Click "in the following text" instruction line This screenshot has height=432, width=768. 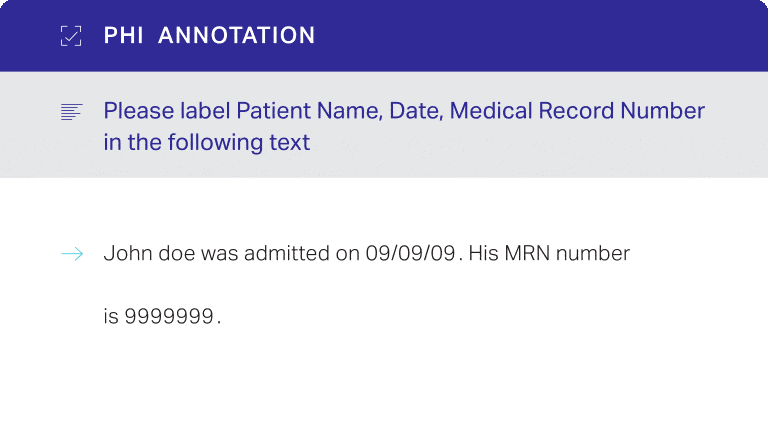point(206,143)
